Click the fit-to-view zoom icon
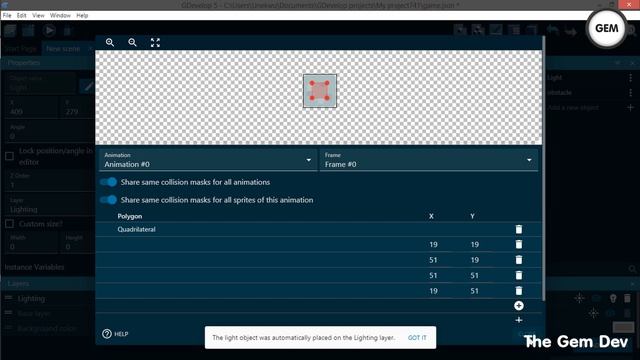Viewport: 640px width, 360px height. pyautogui.click(x=155, y=42)
